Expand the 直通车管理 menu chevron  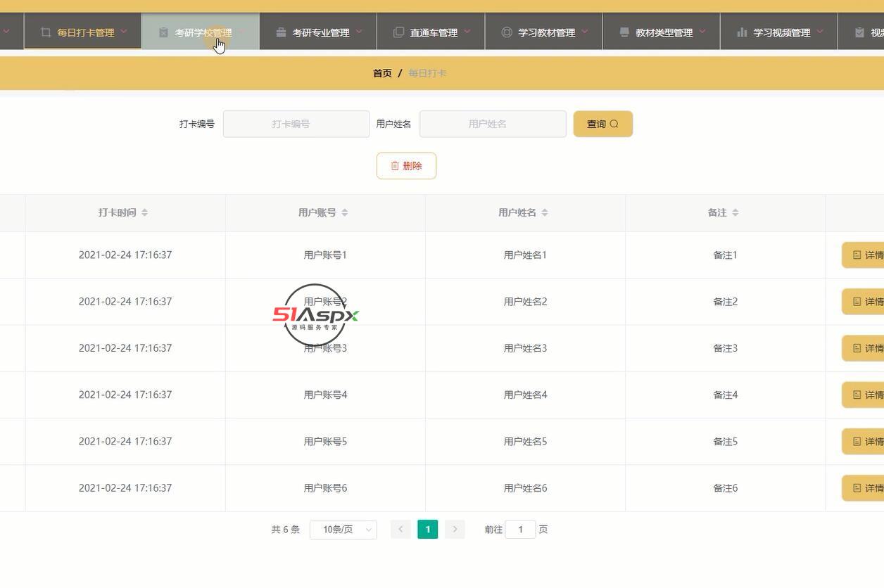[x=467, y=32]
